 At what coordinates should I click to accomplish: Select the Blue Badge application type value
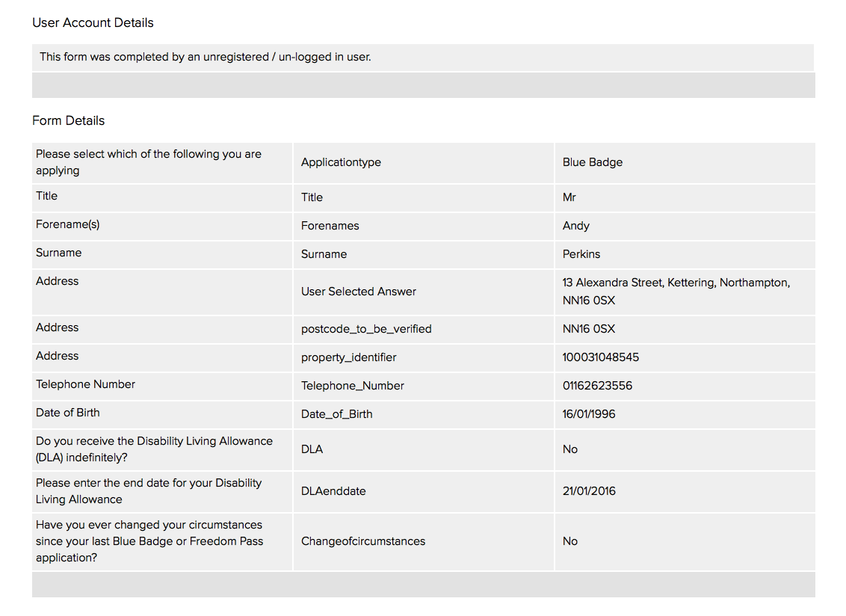(592, 162)
